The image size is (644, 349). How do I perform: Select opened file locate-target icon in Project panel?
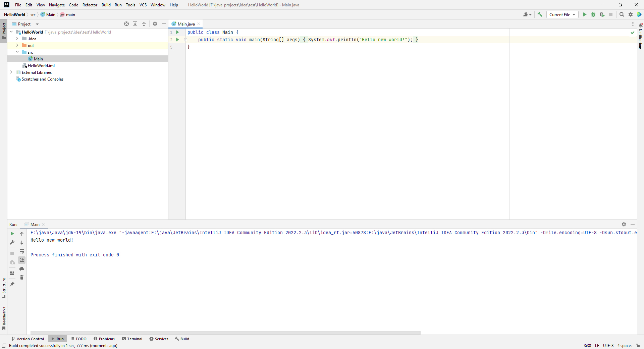point(126,24)
